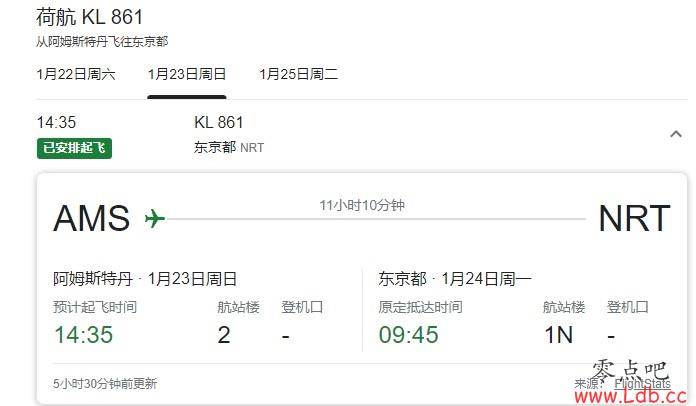Click the 5小时30分钟前更新 update note
696x406 pixels.
pos(105,383)
